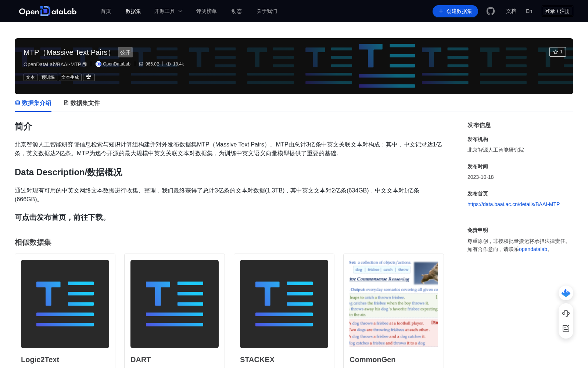Viewport: 588px width, 368px height.
Task: Click the Logic2Text card title
Action: pyautogui.click(x=40, y=360)
